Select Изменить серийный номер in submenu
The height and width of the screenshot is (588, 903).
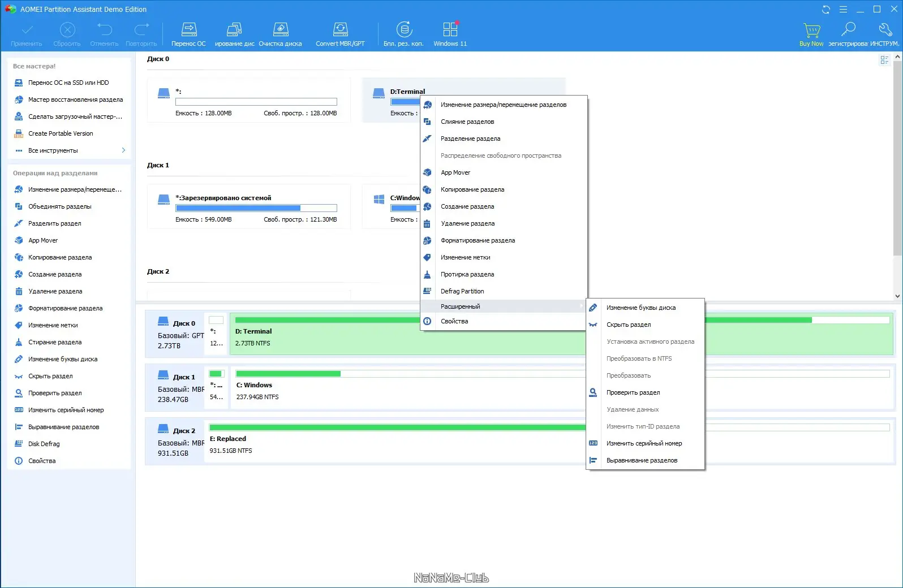coord(645,443)
